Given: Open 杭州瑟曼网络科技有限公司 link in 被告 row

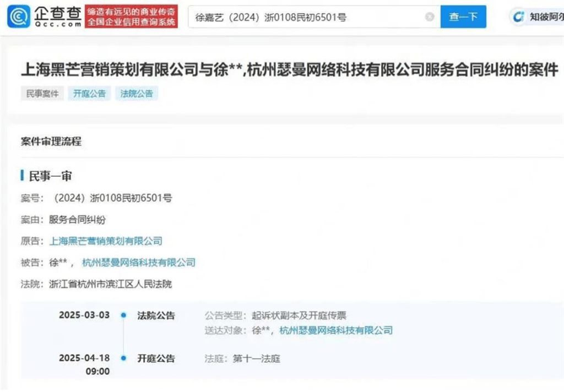Looking at the screenshot, I should (x=139, y=263).
